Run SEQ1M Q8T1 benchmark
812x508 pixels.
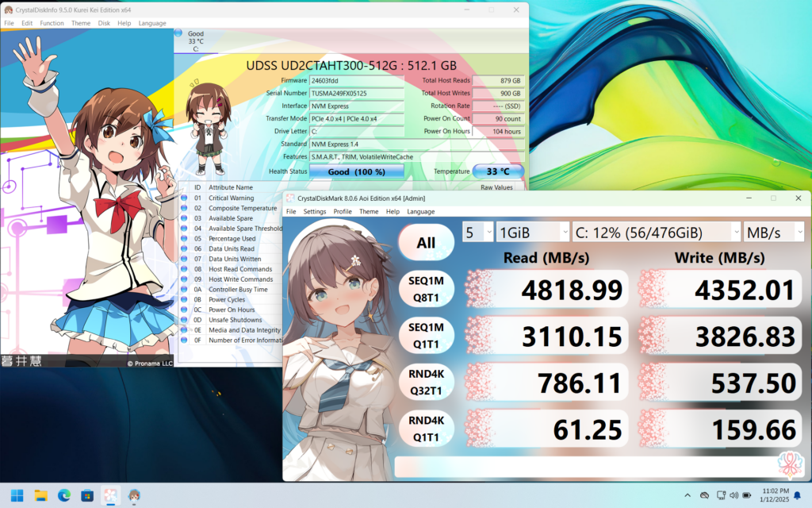point(426,289)
